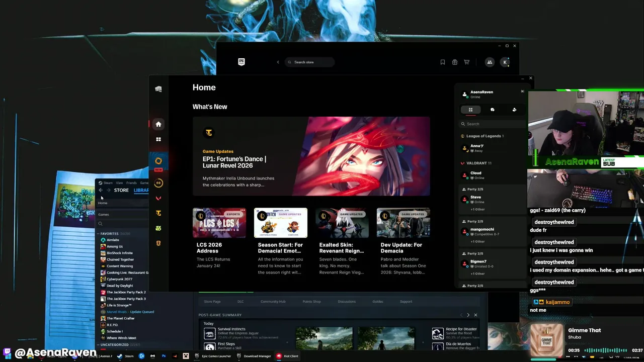The width and height of the screenshot is (644, 362).
Task: Open the Home icon in Riot Client sidebar
Action: click(158, 124)
